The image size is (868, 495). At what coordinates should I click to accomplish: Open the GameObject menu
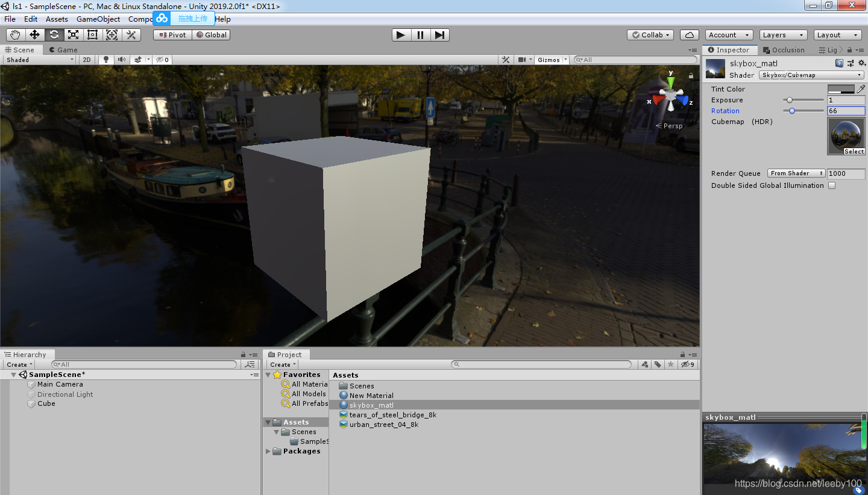(x=98, y=19)
